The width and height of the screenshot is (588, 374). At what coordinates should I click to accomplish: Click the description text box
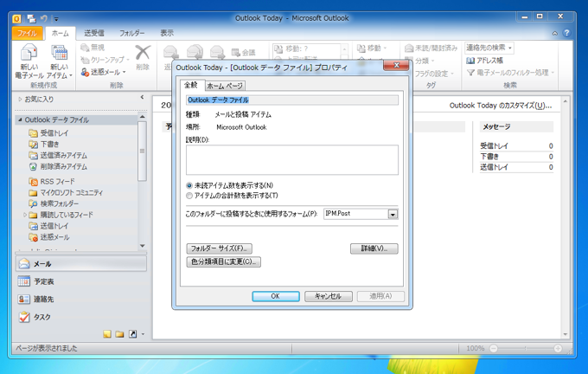(292, 160)
